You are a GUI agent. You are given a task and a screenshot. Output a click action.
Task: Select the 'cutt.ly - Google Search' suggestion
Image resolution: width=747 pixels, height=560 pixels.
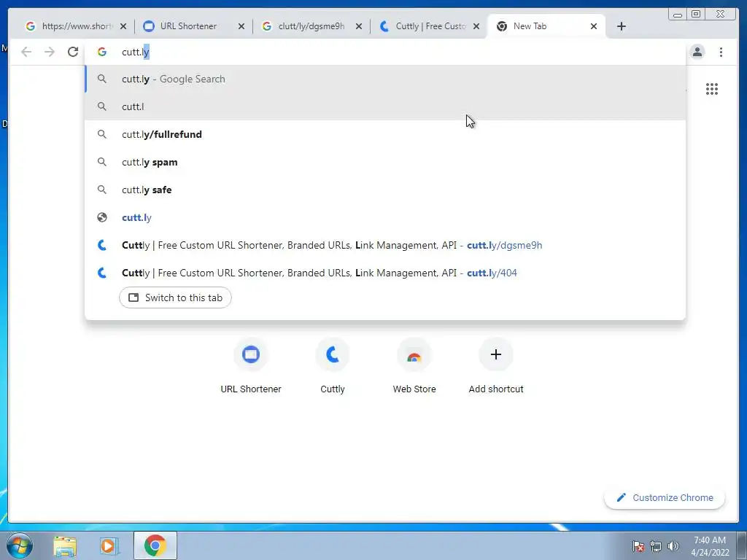(385, 79)
